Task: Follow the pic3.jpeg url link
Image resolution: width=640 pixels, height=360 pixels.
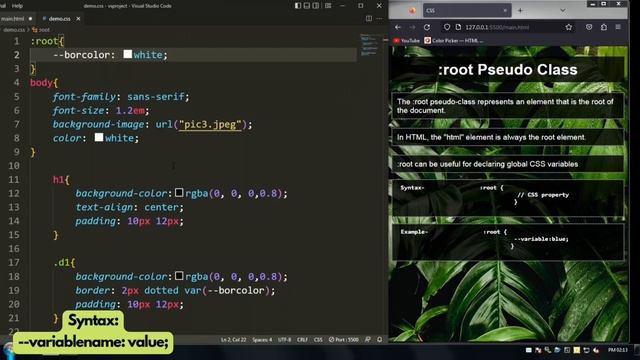Action: (210, 124)
